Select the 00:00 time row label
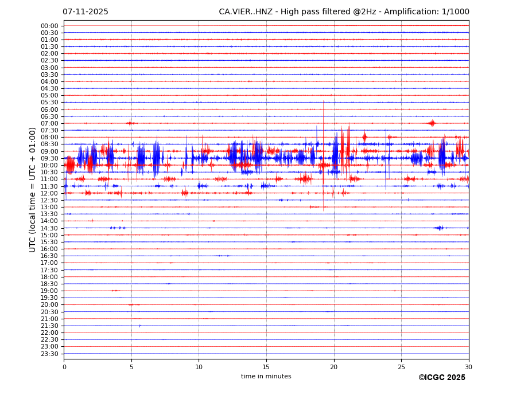532x399 pixels. point(49,26)
